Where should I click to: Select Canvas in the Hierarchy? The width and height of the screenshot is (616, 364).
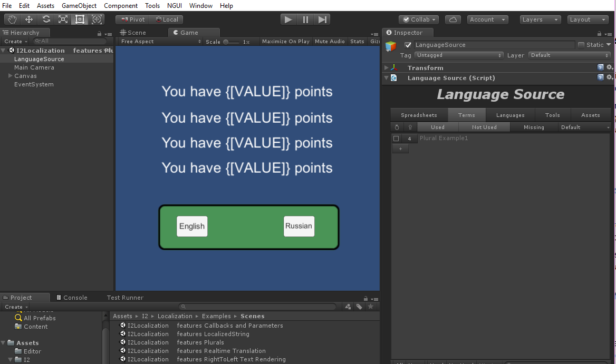tap(25, 76)
